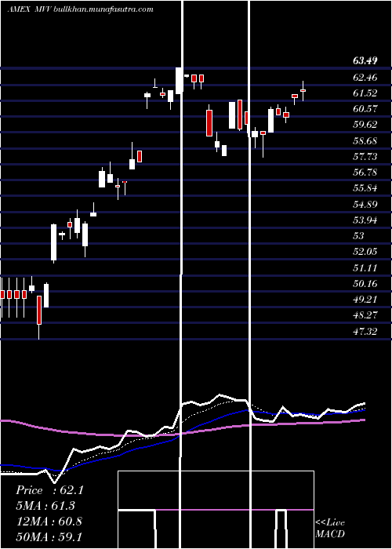Image resolution: width=392 pixels, height=549 pixels.
Task: Select the 49.21 price axis label
Action: pyautogui.click(x=365, y=300)
